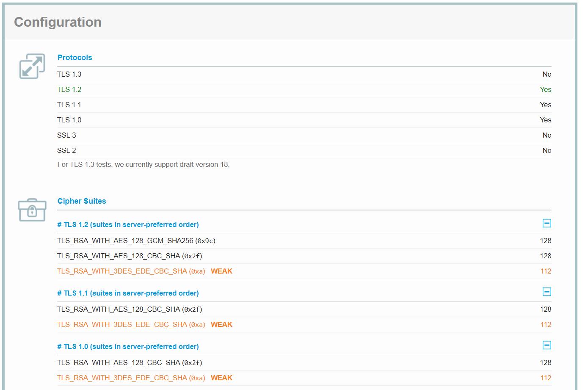Image resolution: width=588 pixels, height=390 pixels.
Task: Click the 'No' value for TLS 1.3
Action: (x=547, y=74)
